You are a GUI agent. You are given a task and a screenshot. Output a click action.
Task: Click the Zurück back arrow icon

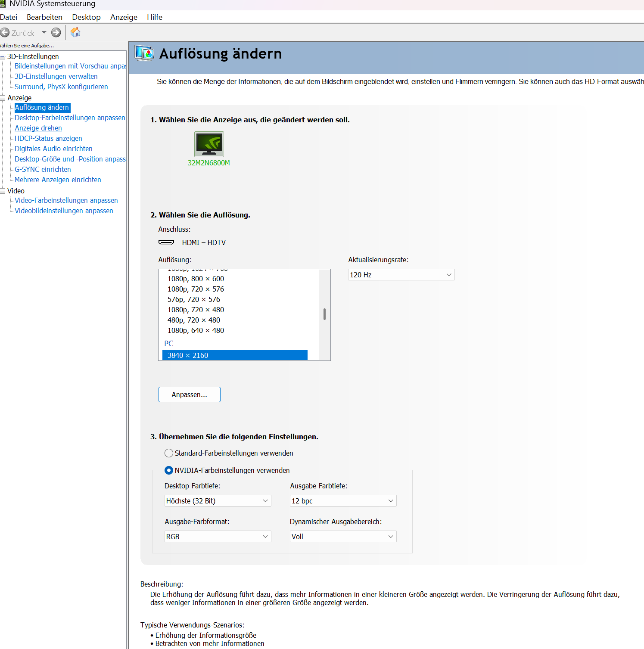pos(5,32)
